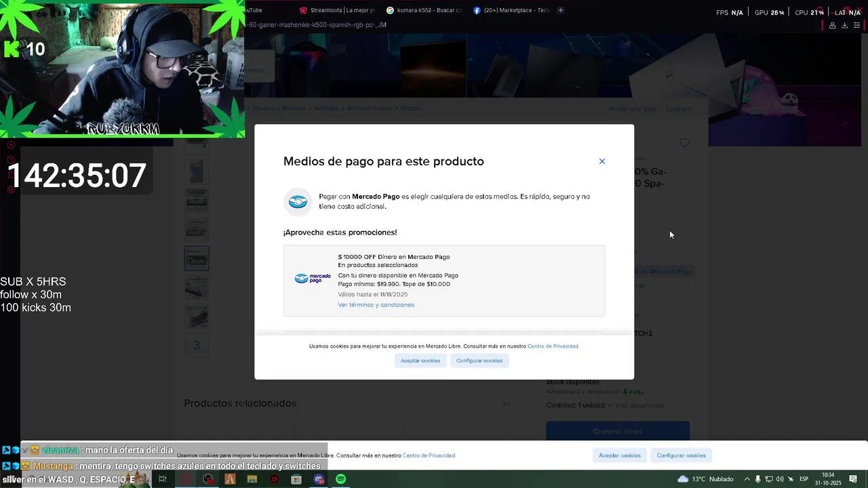
Task: Click the Stock disponible text
Action: click(x=573, y=382)
